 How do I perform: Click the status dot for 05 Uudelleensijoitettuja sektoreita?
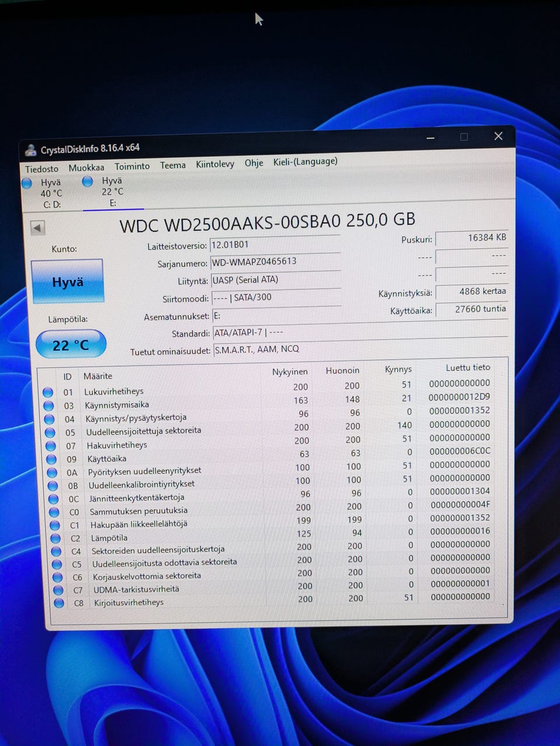pos(50,432)
